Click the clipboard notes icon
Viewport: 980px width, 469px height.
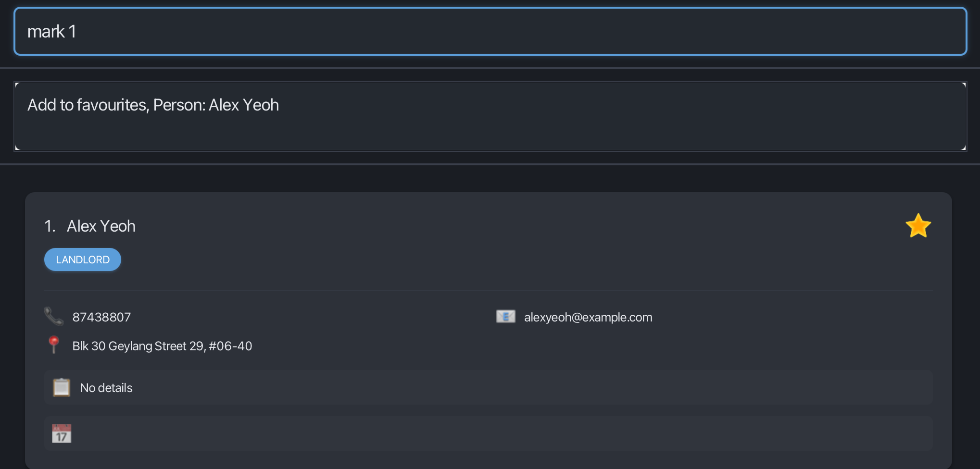click(62, 387)
